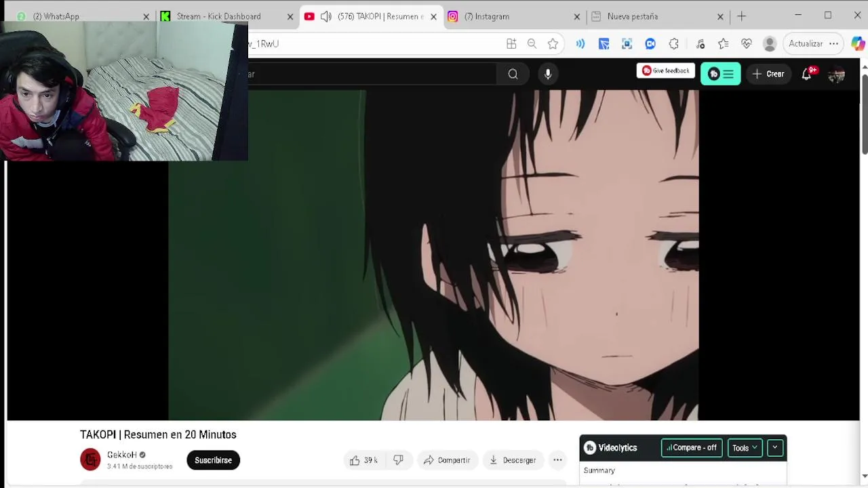Click the scrollbar down arrow
Image resolution: width=868 pixels, height=488 pixels.
click(x=865, y=476)
